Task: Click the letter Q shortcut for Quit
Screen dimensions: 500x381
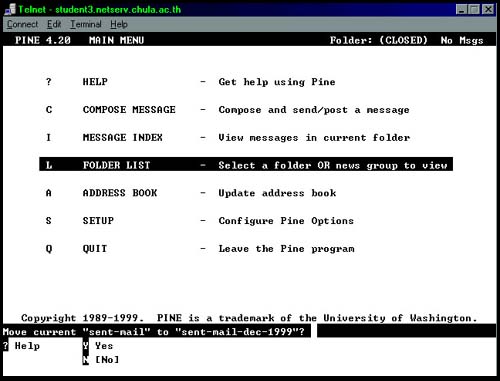Action: point(49,249)
